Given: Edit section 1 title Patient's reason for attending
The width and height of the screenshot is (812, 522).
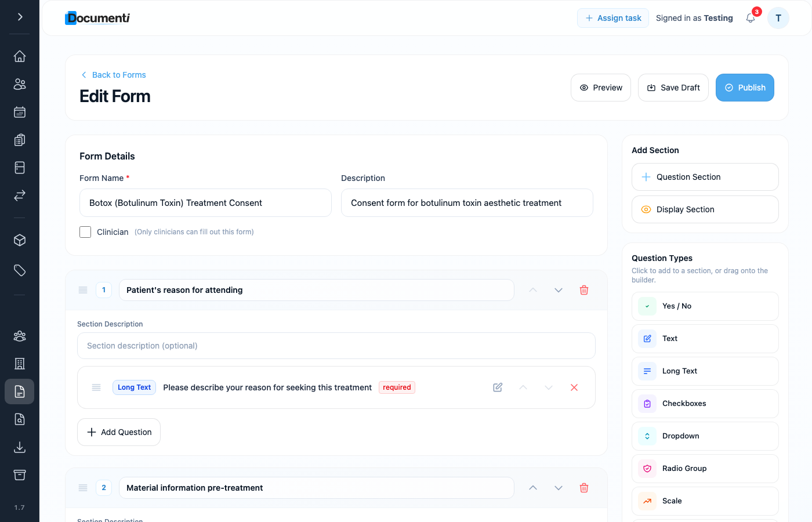Looking at the screenshot, I should 317,290.
